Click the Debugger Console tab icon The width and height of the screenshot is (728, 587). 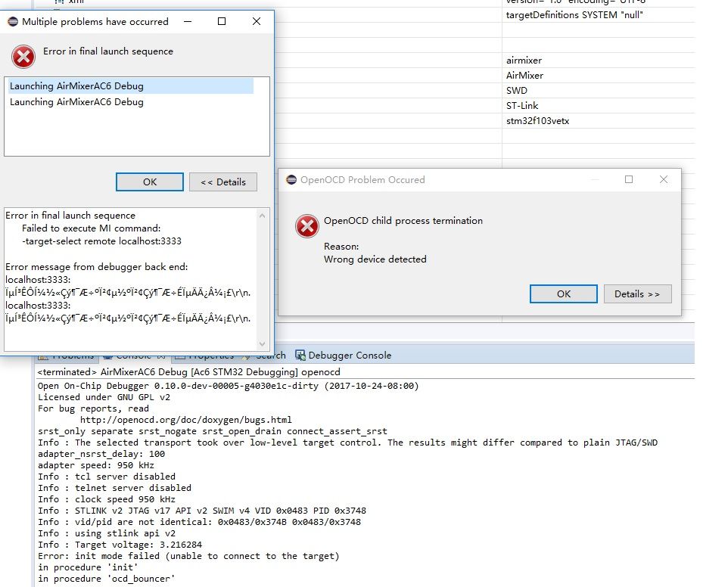300,356
